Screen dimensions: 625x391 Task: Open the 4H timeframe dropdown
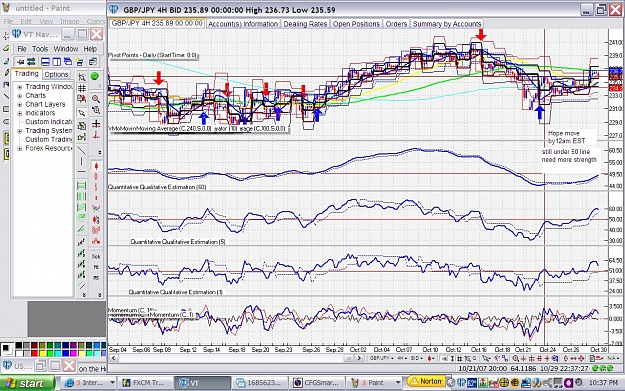(402, 358)
